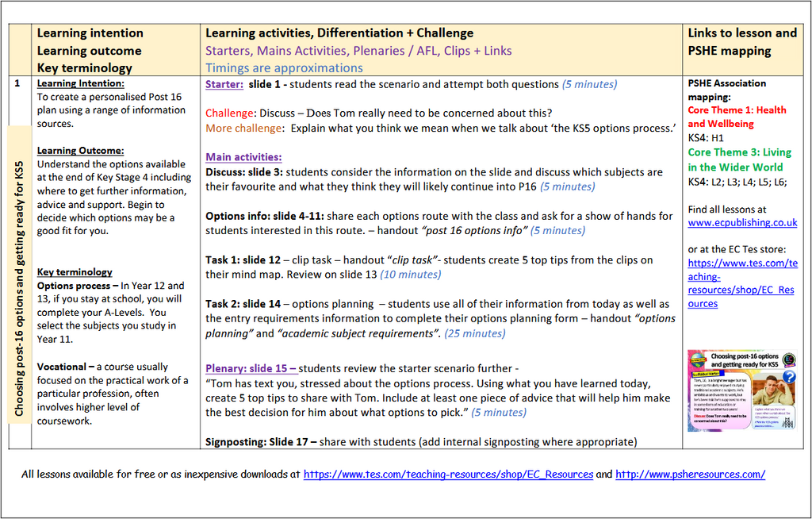812x519 pixels.
Task: Click the 'Task 2: slide 14' text
Action: pos(243,305)
